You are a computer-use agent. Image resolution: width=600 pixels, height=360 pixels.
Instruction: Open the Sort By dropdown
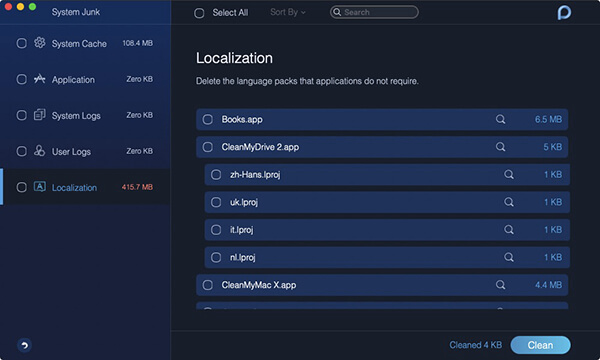pos(288,12)
